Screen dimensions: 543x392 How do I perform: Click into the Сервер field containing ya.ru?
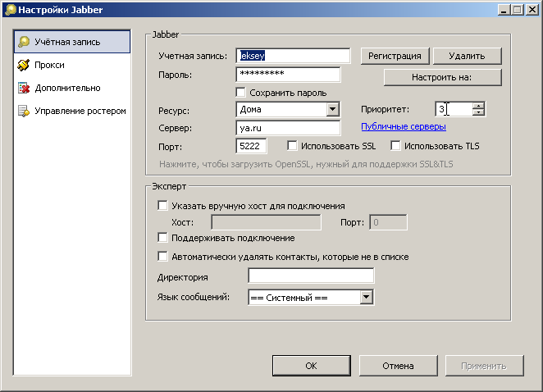pos(287,128)
